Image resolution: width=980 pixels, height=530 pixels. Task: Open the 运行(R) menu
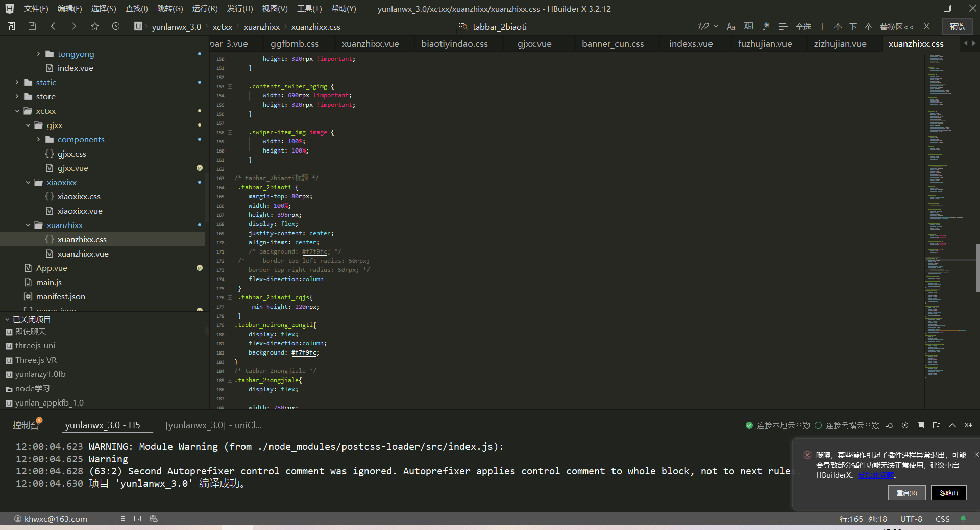pyautogui.click(x=205, y=9)
